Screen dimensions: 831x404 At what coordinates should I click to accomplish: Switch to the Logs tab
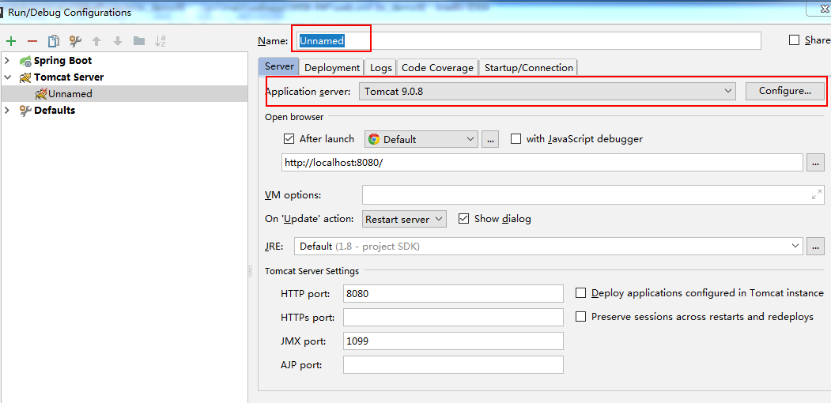tap(381, 68)
